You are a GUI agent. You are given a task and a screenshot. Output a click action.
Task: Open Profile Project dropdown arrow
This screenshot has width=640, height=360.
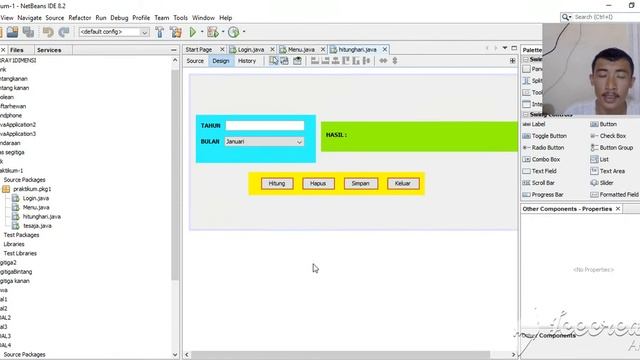tap(244, 32)
